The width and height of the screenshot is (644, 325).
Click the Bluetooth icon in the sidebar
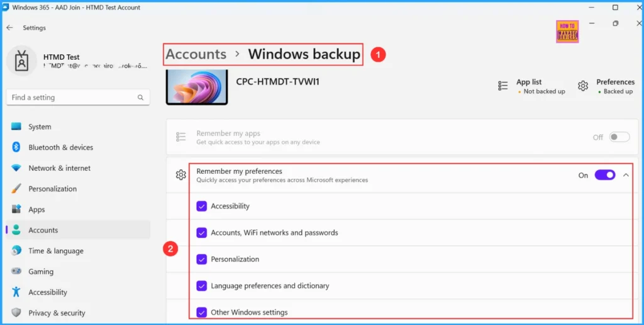(x=16, y=147)
